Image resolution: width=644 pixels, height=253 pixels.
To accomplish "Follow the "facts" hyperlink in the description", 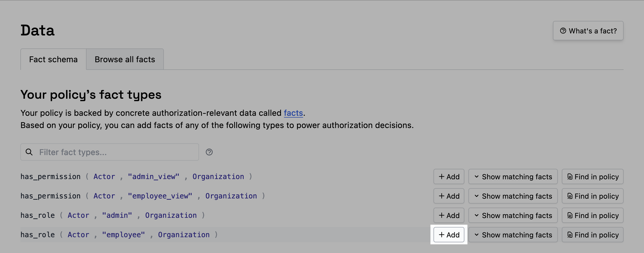I will (x=293, y=113).
